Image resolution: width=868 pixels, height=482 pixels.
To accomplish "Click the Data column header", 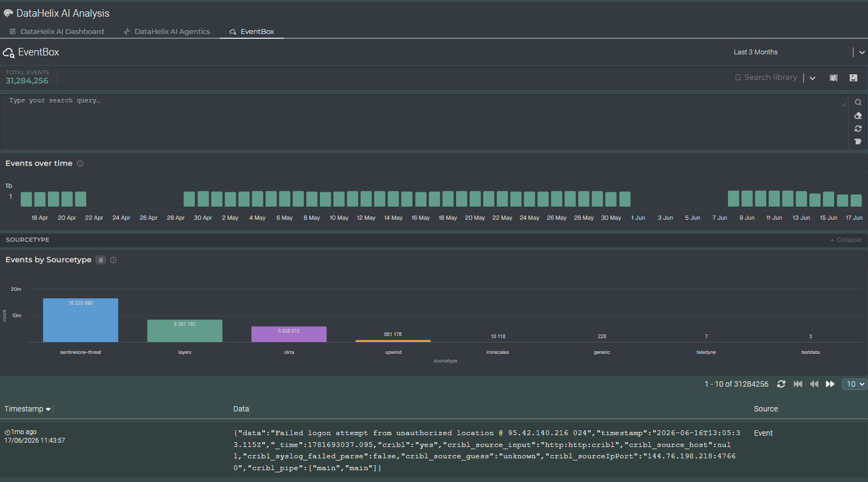I will click(x=241, y=409).
